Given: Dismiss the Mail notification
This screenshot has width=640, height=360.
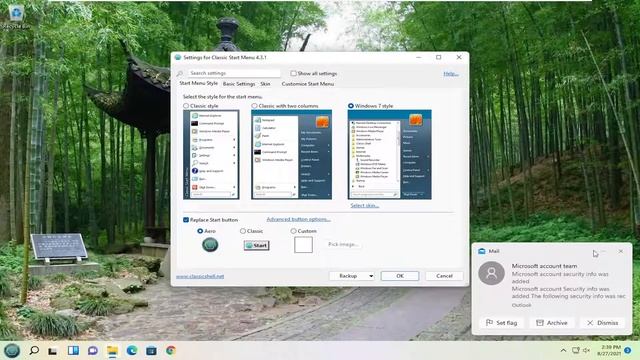Looking at the screenshot, I should pyautogui.click(x=602, y=322).
